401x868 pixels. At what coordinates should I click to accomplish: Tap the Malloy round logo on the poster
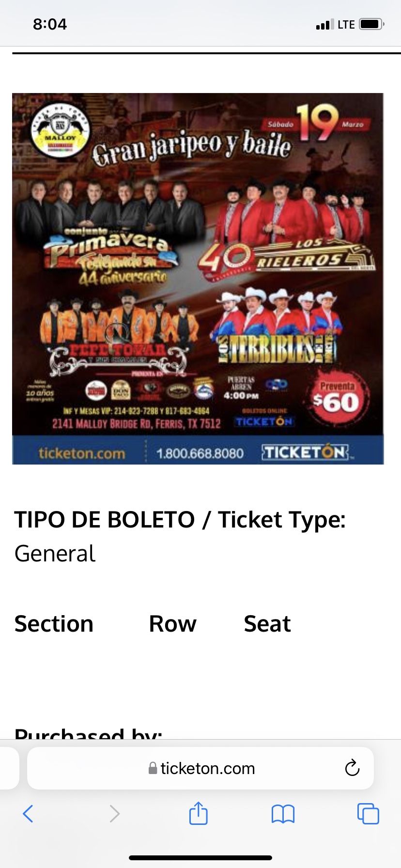(x=61, y=130)
